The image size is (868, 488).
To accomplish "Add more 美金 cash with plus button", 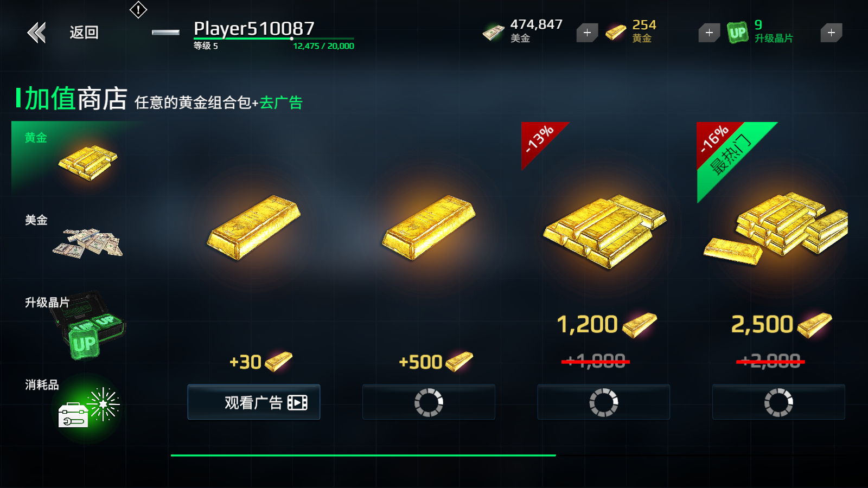I will (587, 33).
